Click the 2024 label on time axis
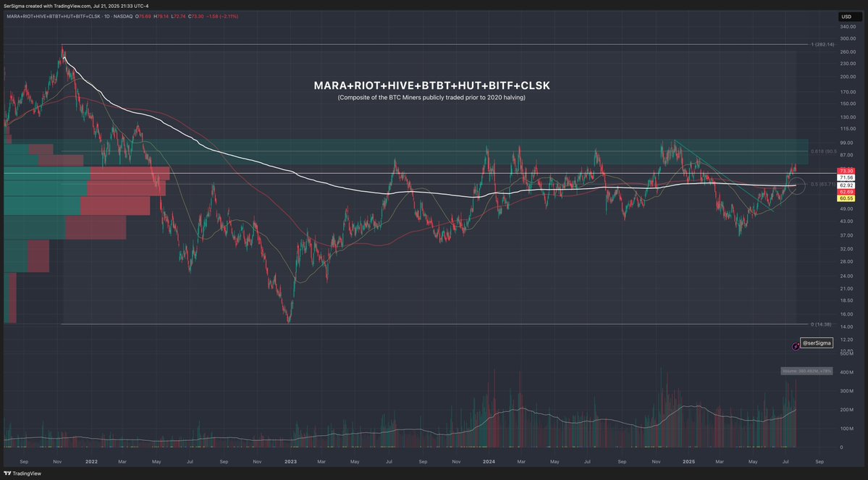 click(489, 461)
